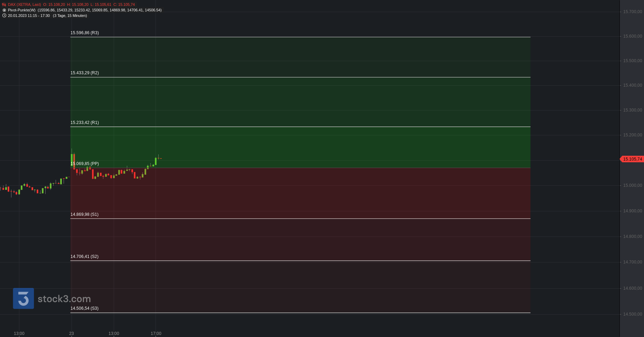644x337 pixels.
Task: Click the Pivot-Punkte indicator circle icon
Action: (x=4, y=10)
